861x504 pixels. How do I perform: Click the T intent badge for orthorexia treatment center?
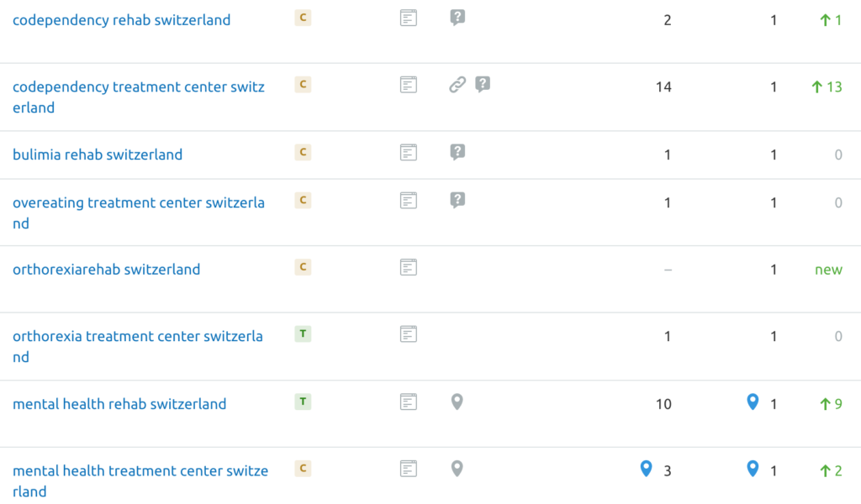[303, 334]
